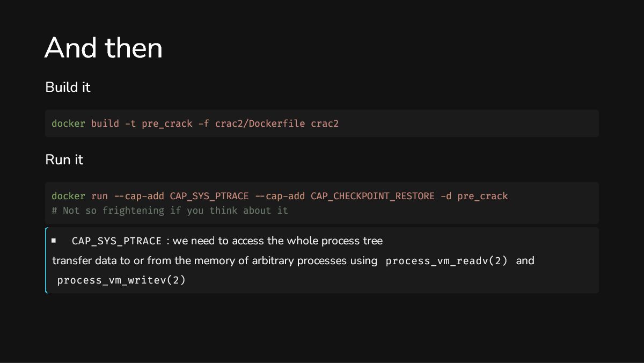The height and width of the screenshot is (363, 644).
Task: Click the -f flag in the build command
Action: 203,124
